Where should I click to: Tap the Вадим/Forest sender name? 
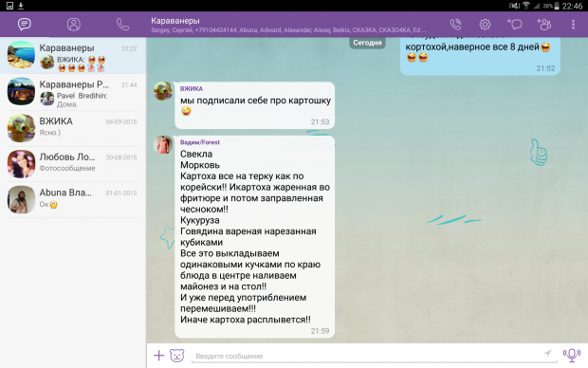tap(200, 142)
